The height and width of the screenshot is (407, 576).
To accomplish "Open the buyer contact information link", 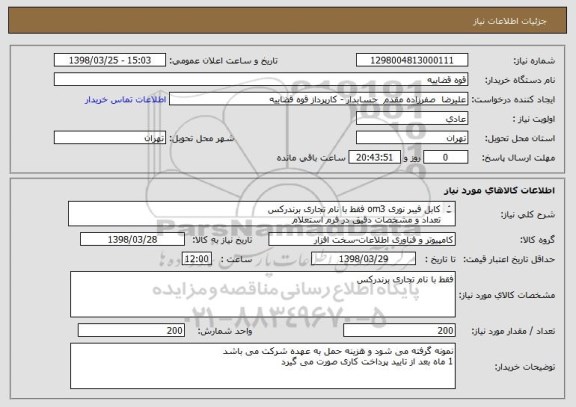I will 126,100.
